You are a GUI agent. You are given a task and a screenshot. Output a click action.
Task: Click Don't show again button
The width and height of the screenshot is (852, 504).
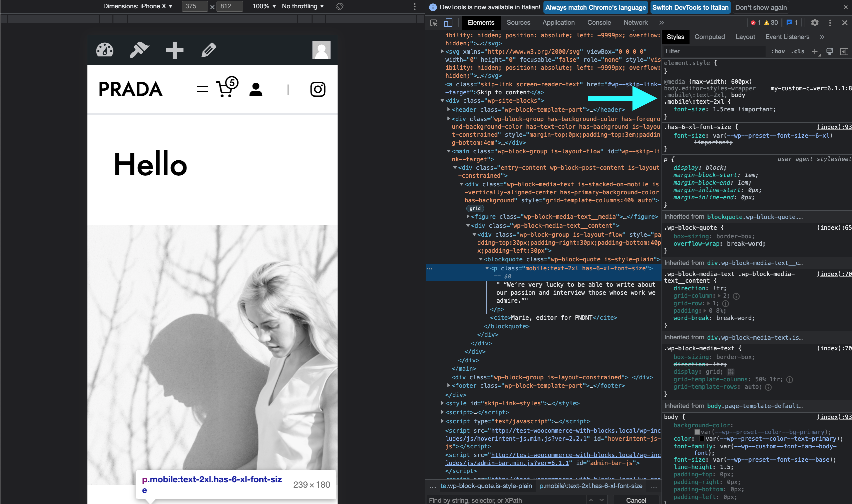[x=761, y=7]
